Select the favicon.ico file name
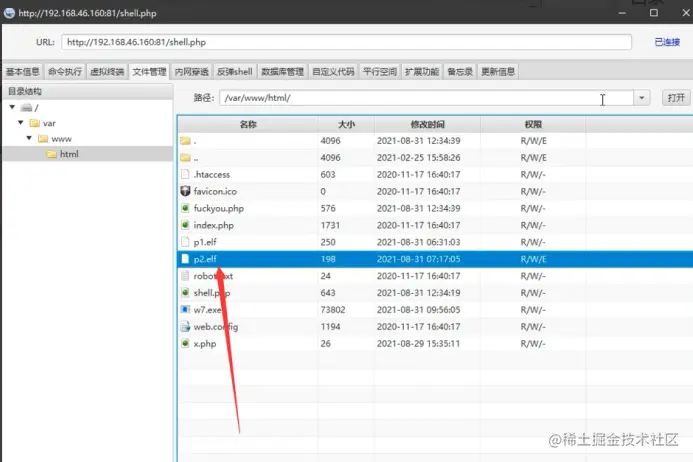 [x=215, y=191]
